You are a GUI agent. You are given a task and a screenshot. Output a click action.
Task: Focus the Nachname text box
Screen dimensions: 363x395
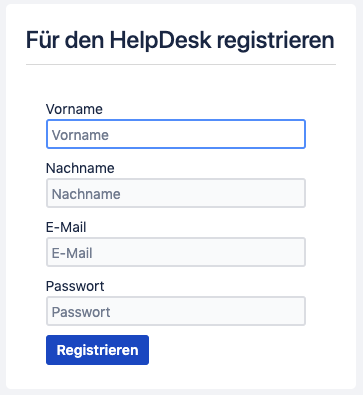point(176,193)
